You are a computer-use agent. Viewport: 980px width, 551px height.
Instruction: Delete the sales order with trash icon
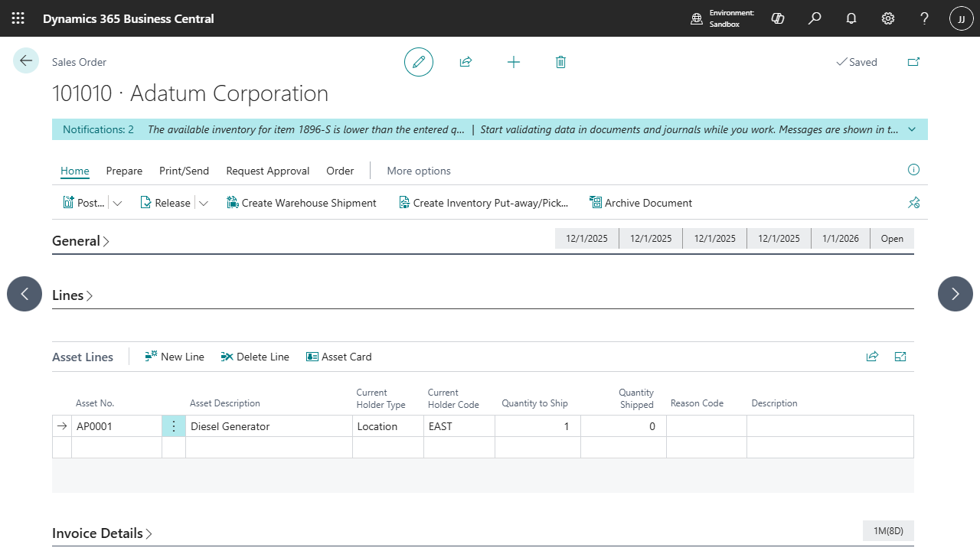coord(560,62)
